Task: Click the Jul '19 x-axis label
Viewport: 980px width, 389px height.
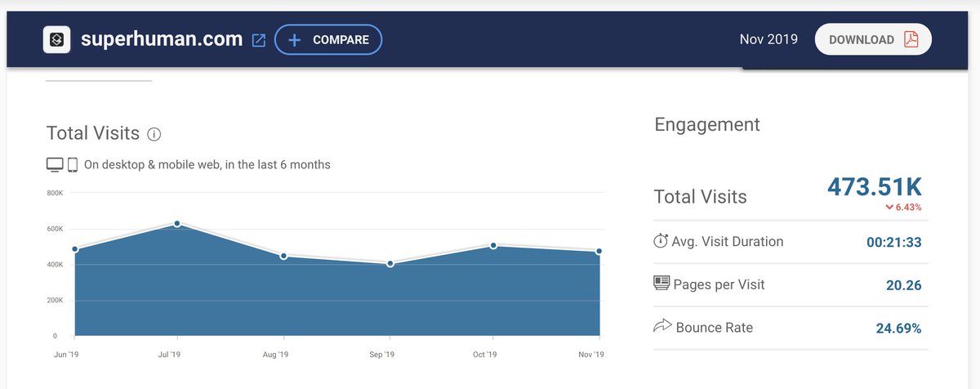Action: pyautogui.click(x=168, y=355)
